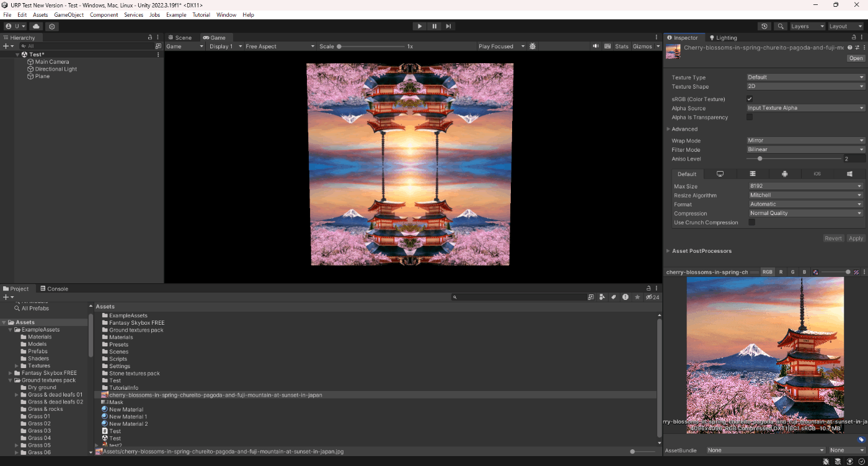Open the Inspector preset sliders icon
Image resolution: width=868 pixels, height=466 pixels.
(857, 47)
